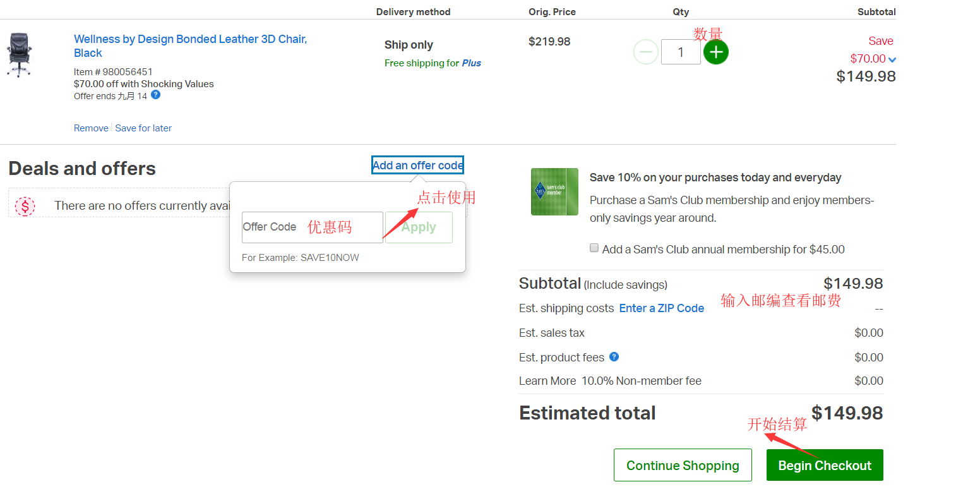Viewport: 980px width, 489px height.
Task: Click the offer-end info question mark icon
Action: coord(155,95)
